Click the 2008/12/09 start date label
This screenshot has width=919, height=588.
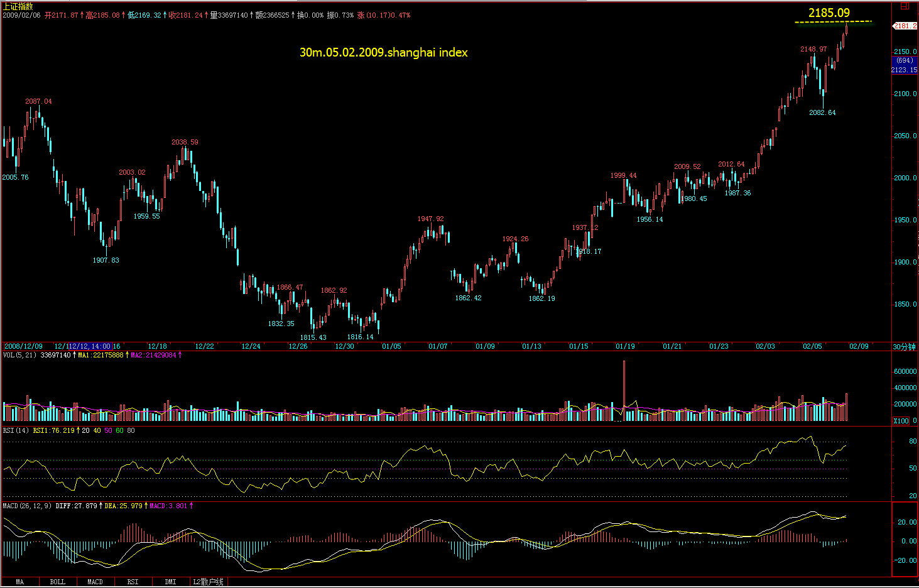point(23,346)
